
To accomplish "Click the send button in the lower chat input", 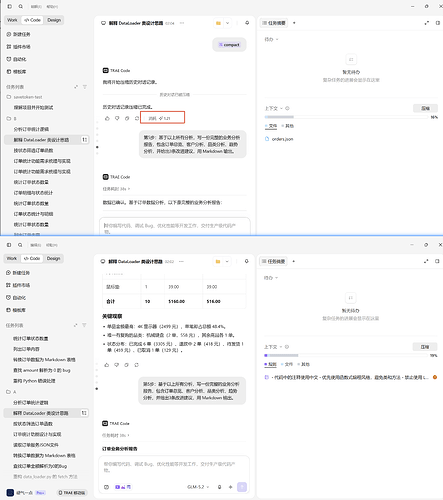I will (x=242, y=487).
